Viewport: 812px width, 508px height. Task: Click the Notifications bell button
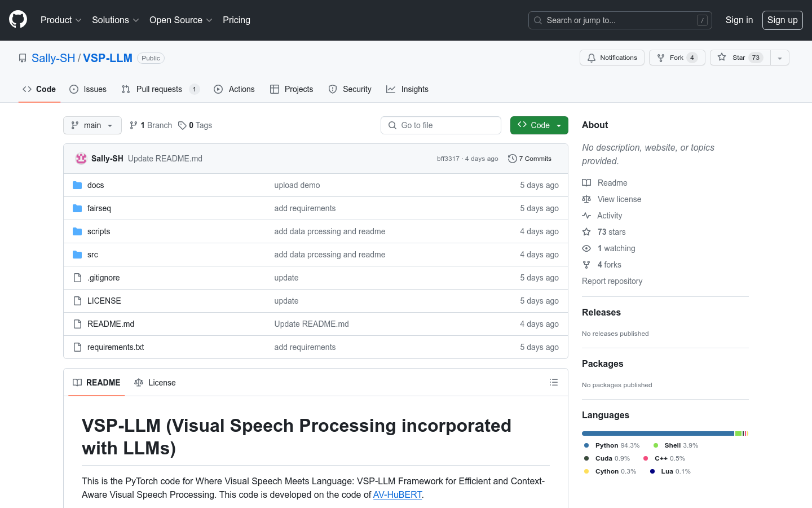612,58
